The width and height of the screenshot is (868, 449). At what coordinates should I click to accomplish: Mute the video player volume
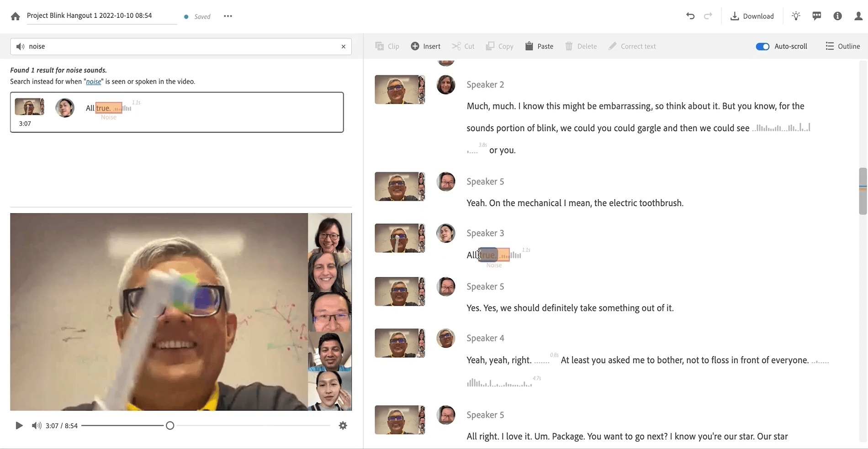(36, 426)
